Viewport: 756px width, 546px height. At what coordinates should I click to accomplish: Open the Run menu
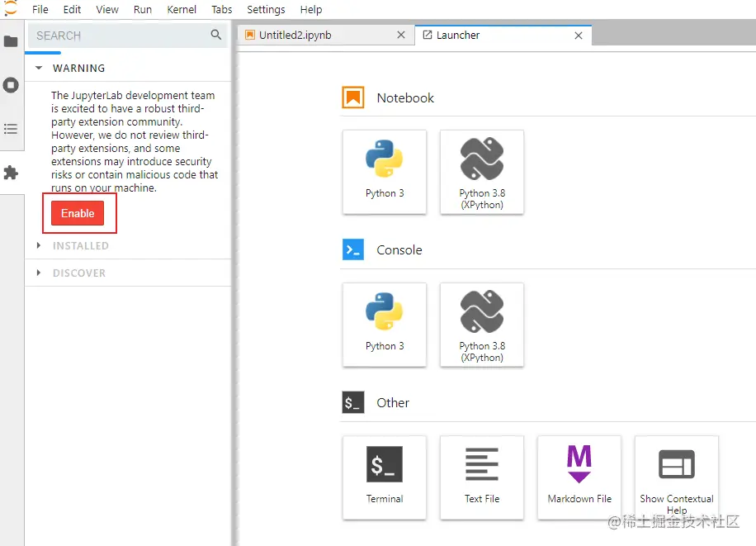[142, 10]
